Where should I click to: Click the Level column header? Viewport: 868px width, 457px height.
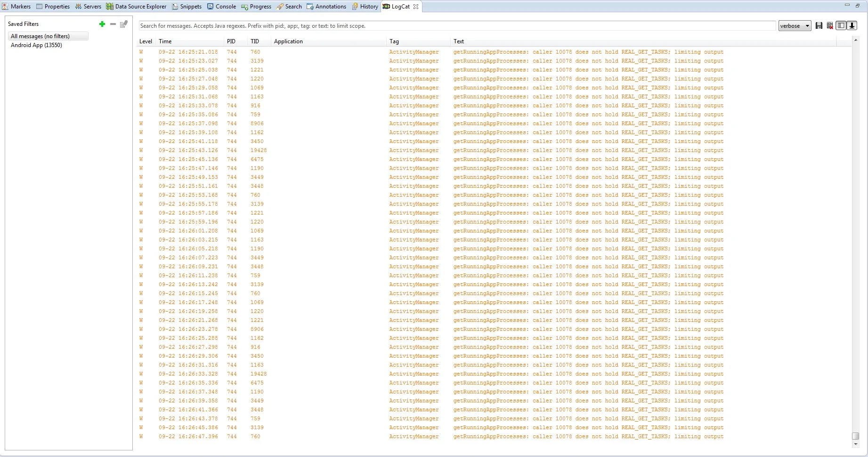click(146, 41)
